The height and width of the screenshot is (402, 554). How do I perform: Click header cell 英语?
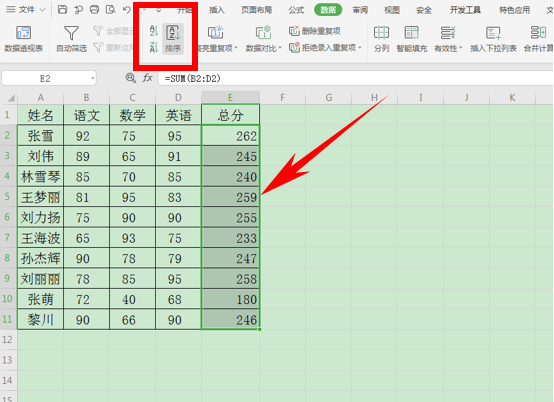pyautogui.click(x=178, y=115)
